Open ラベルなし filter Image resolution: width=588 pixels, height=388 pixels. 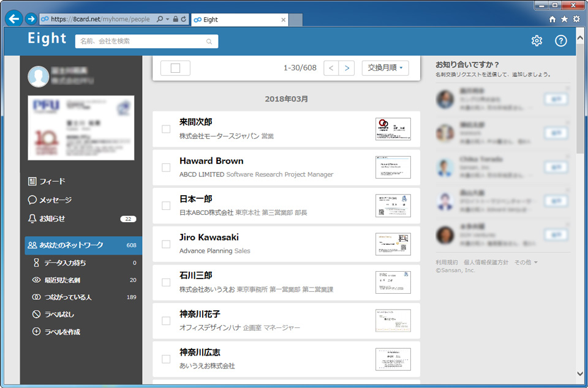coord(53,314)
